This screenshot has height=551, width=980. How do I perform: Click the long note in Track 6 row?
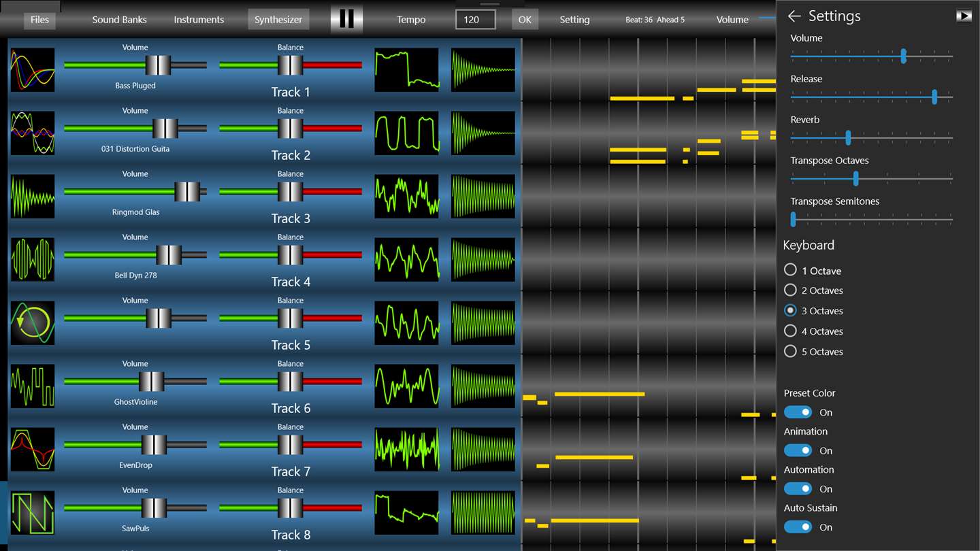pos(600,394)
